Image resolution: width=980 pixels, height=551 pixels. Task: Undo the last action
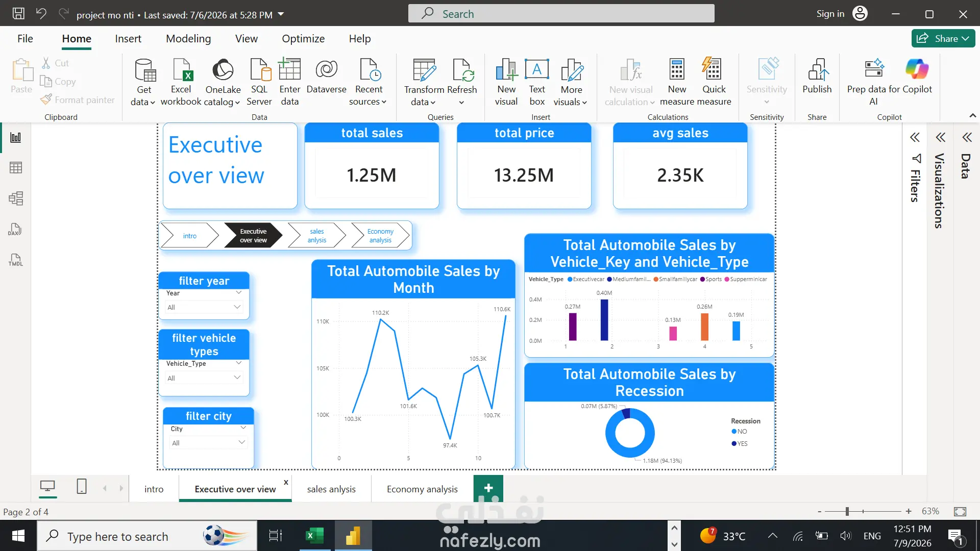[x=41, y=14]
